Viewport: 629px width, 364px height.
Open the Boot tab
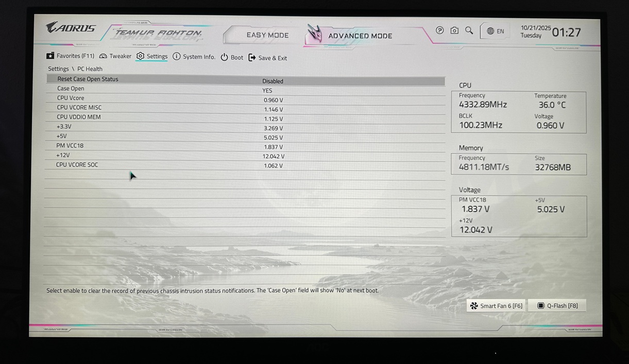coord(232,58)
